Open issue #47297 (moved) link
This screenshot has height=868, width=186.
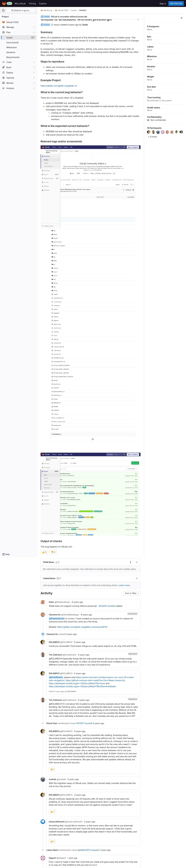pos(85,723)
